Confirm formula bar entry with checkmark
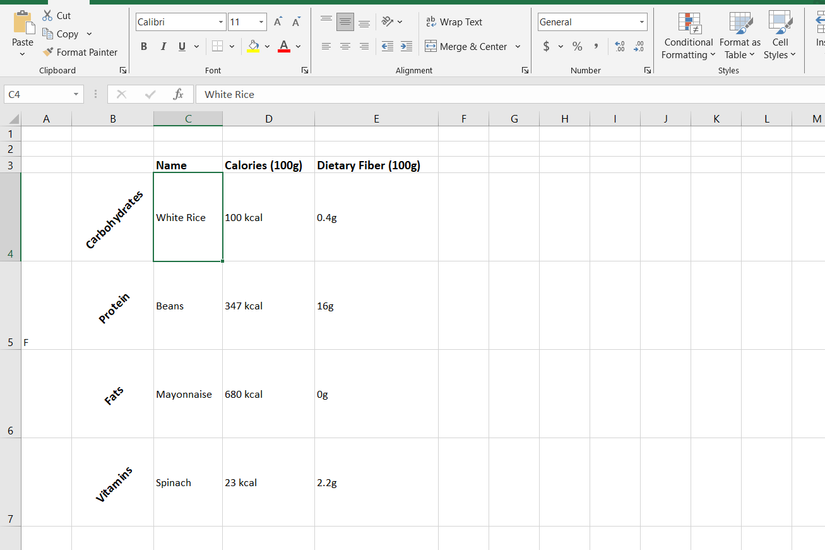The width and height of the screenshot is (825, 550). tap(150, 94)
